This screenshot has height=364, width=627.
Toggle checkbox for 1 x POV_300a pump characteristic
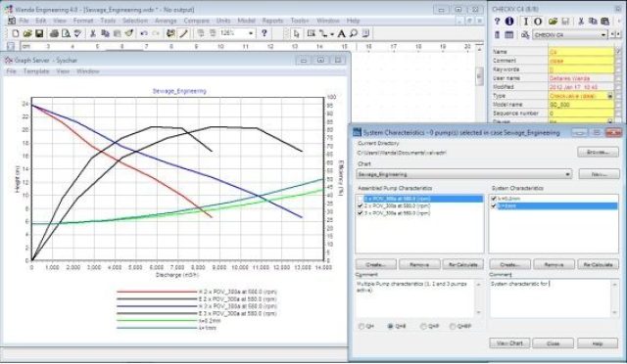(x=360, y=199)
